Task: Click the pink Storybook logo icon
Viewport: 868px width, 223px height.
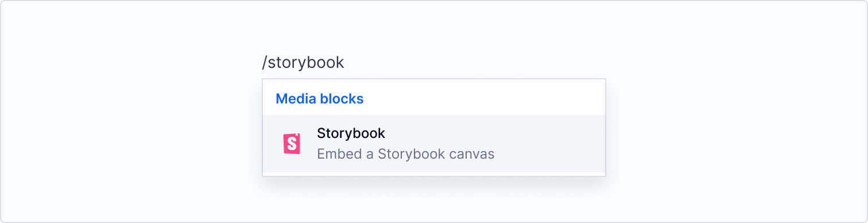Action: click(x=292, y=144)
